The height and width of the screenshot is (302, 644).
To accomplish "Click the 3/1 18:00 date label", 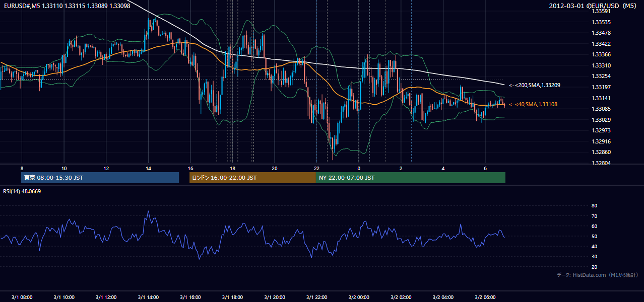I will click(x=232, y=297).
